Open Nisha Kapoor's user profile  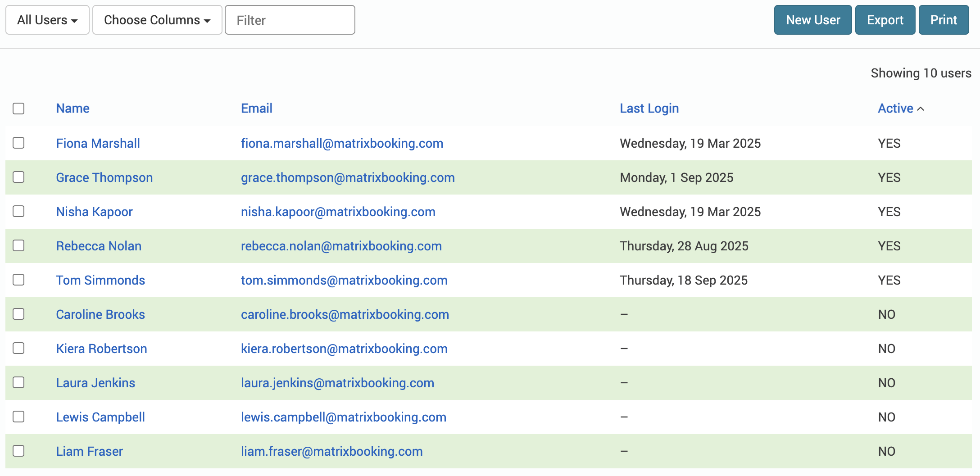(x=95, y=212)
